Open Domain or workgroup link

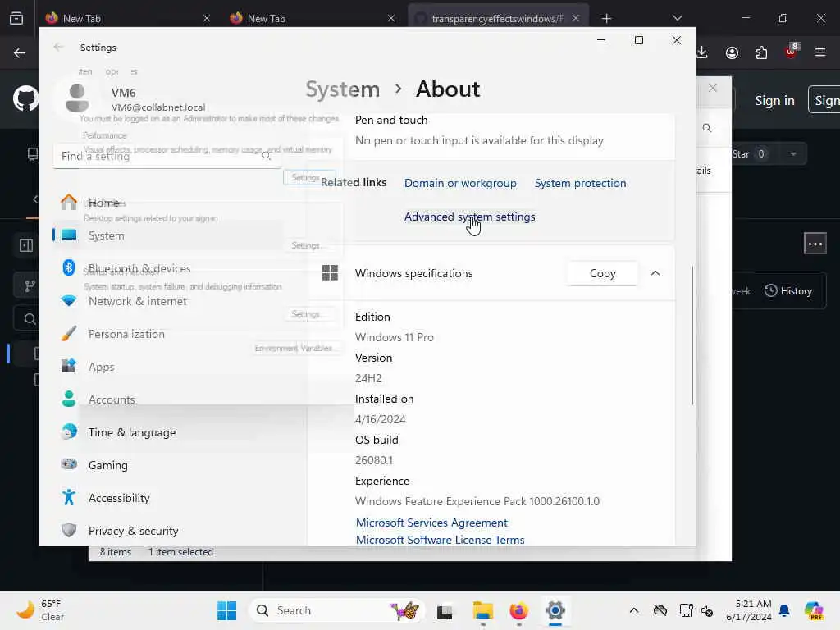point(460,183)
